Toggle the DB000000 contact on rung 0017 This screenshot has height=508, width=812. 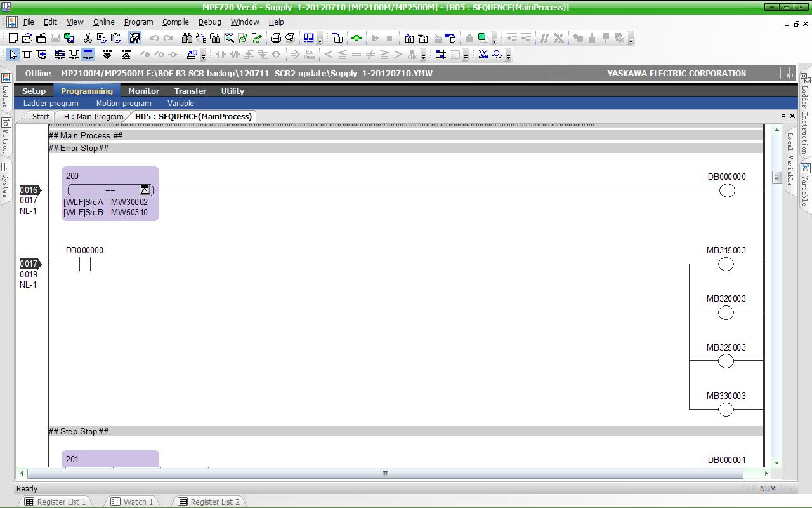point(84,264)
